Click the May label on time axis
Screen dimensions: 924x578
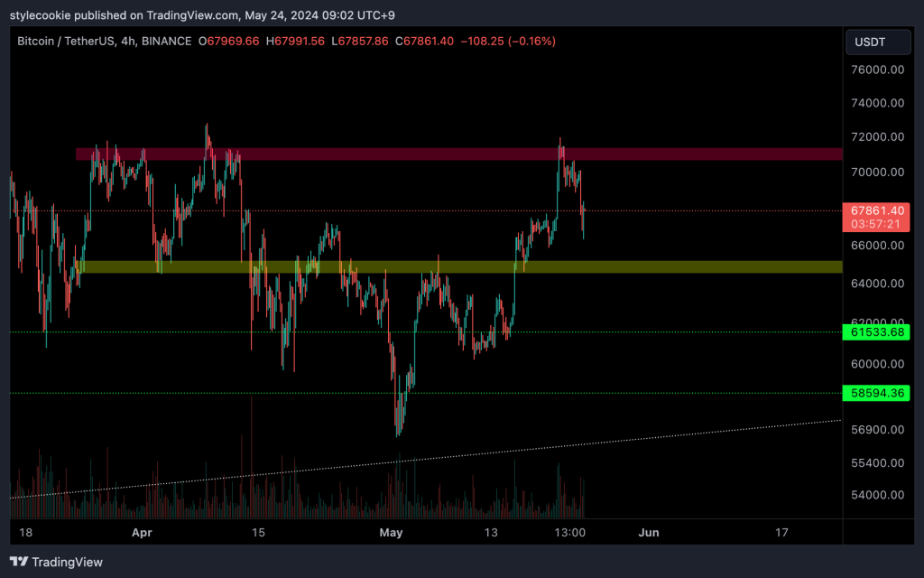click(391, 533)
